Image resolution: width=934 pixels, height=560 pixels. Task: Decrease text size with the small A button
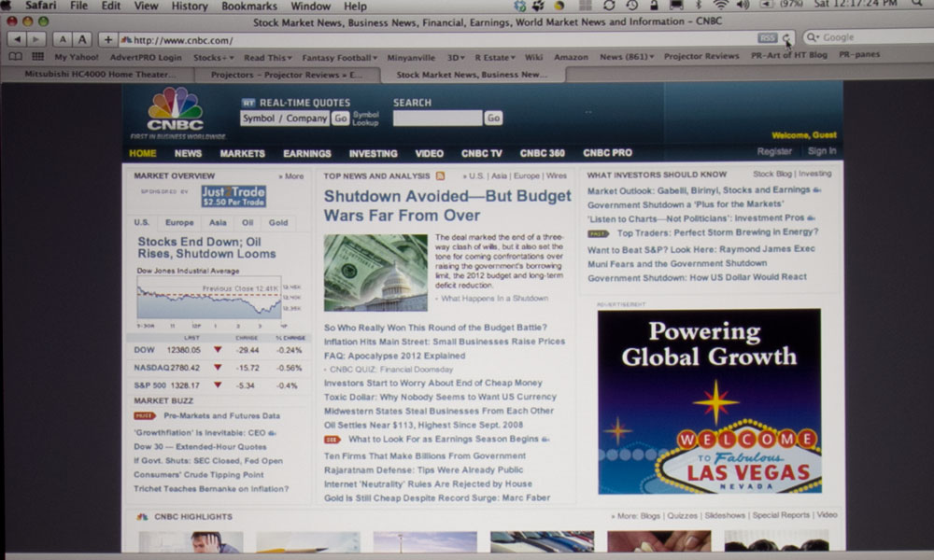tap(62, 40)
